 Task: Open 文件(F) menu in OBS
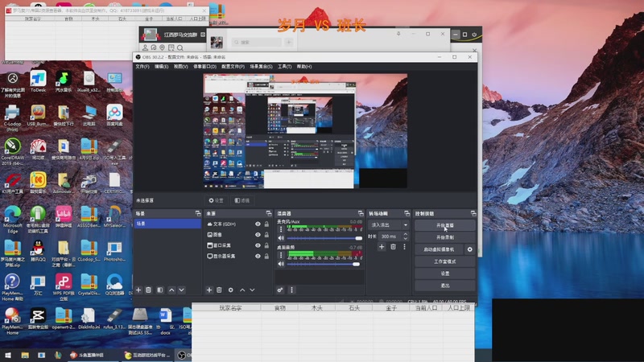click(142, 67)
